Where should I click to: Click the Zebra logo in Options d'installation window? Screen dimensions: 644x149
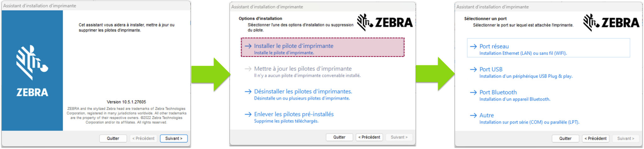[x=385, y=22]
